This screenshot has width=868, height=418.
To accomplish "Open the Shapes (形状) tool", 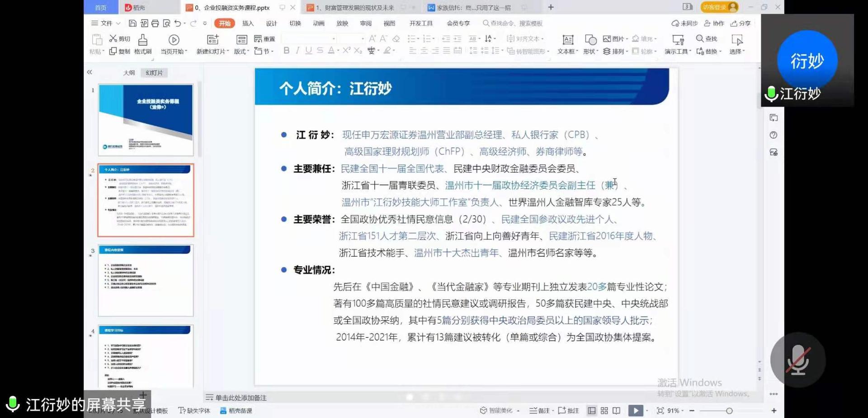I will coord(590,40).
